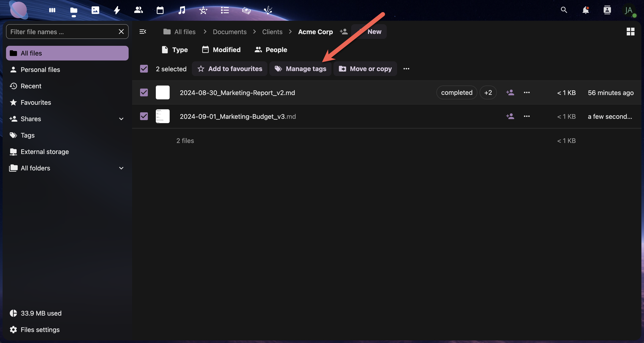Uncheck the Marketing-Budget_v3.md file checkbox
Viewport: 644px width, 343px height.
tap(144, 116)
